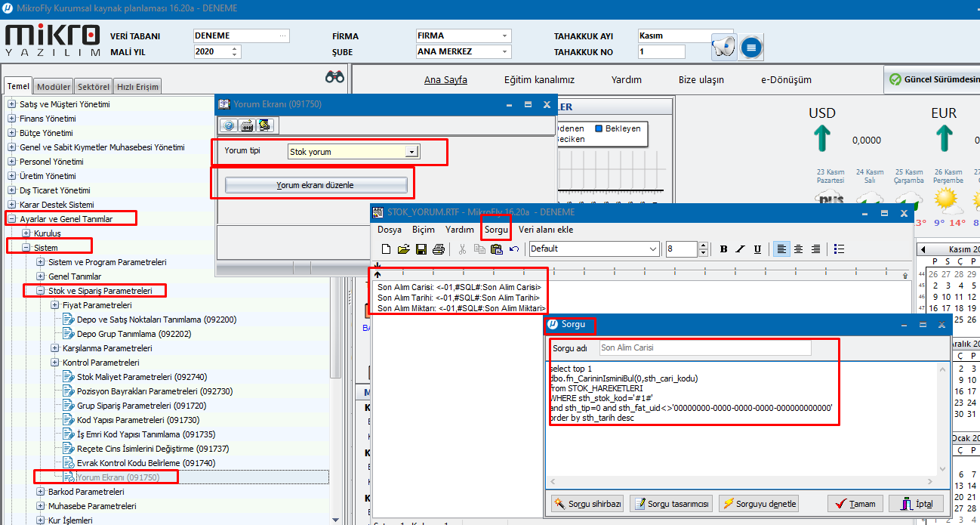Click the binoculars search icon
980x525 pixels.
334,76
